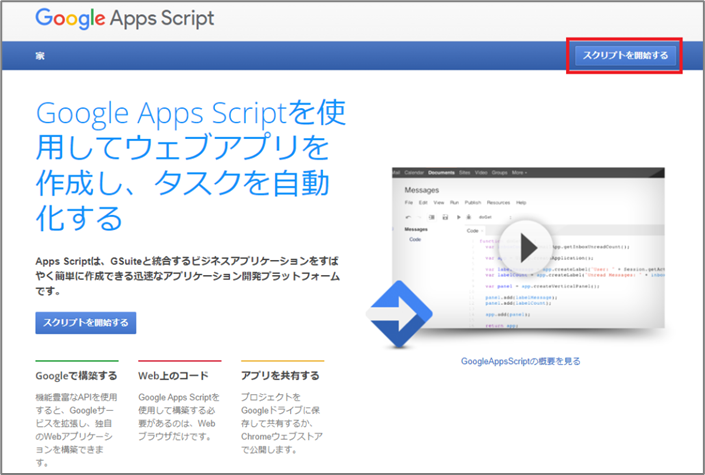This screenshot has height=475, width=705.
Task: Select the Web上のコード heading
Action: [174, 376]
